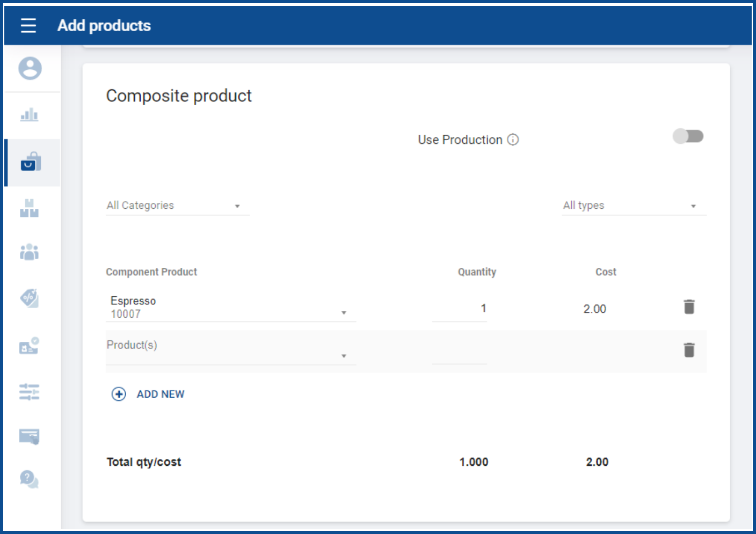This screenshot has height=534, width=756.
Task: Delete the Espresso component row
Action: pyautogui.click(x=689, y=307)
